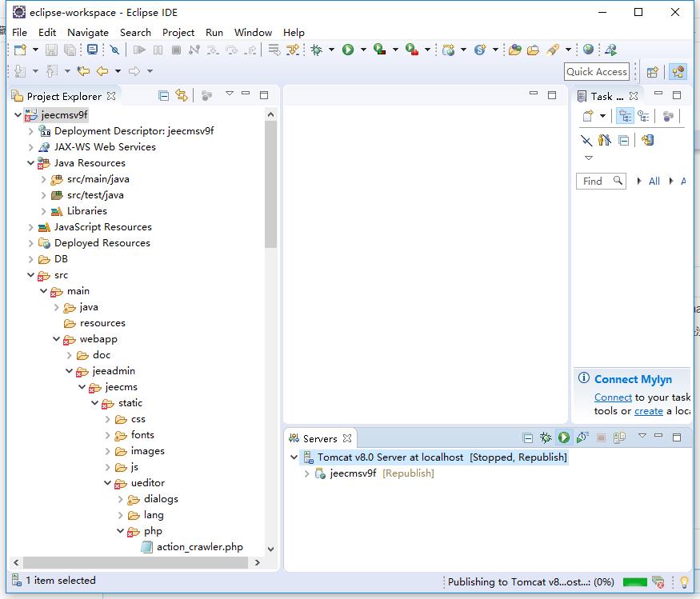Screen dimensions: 700x599
Task: Open the Open Perspective button
Action: 653,71
